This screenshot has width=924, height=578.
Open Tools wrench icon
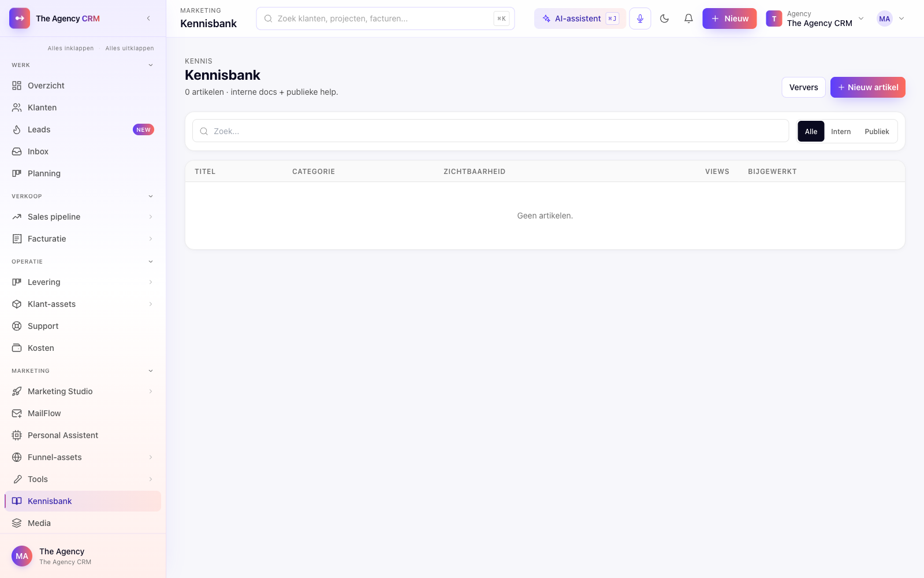[17, 479]
